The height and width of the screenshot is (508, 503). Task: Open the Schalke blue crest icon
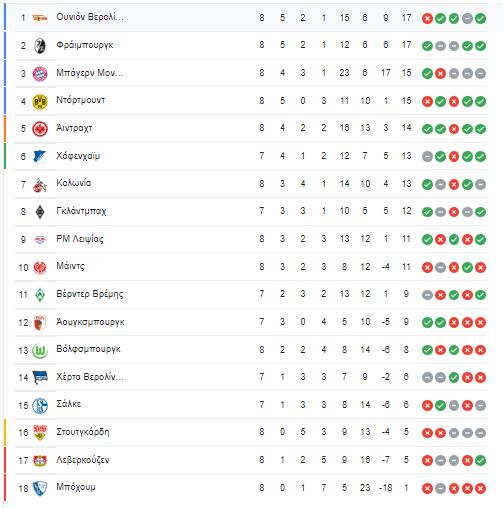click(40, 406)
